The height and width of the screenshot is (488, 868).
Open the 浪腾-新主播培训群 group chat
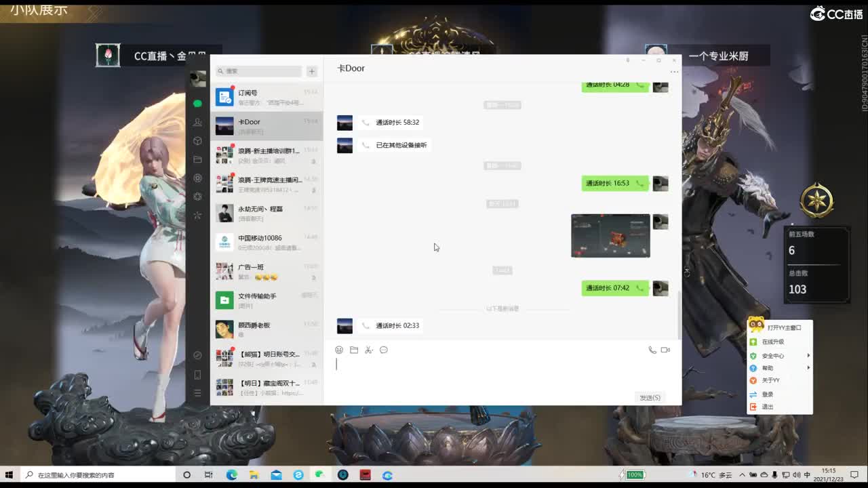coord(267,155)
